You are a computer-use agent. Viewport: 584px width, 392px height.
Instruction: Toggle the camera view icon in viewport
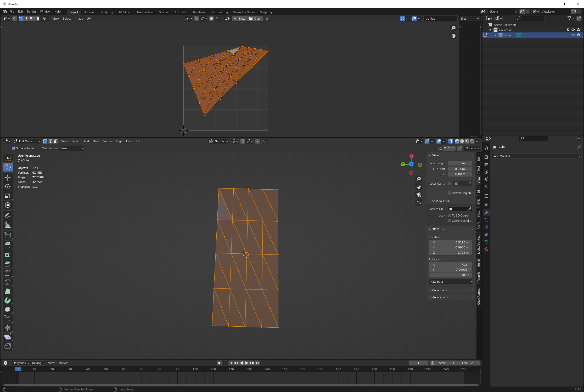pyautogui.click(x=419, y=195)
